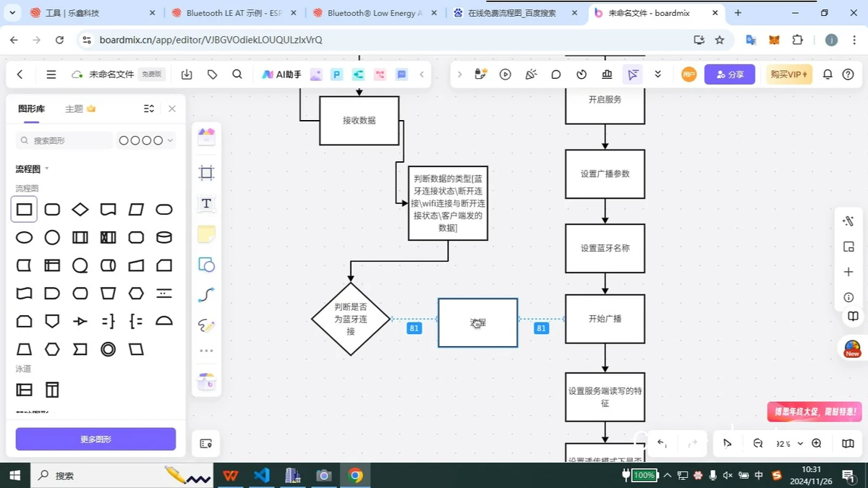Select the connector line tool
868x488 pixels.
pos(206,295)
